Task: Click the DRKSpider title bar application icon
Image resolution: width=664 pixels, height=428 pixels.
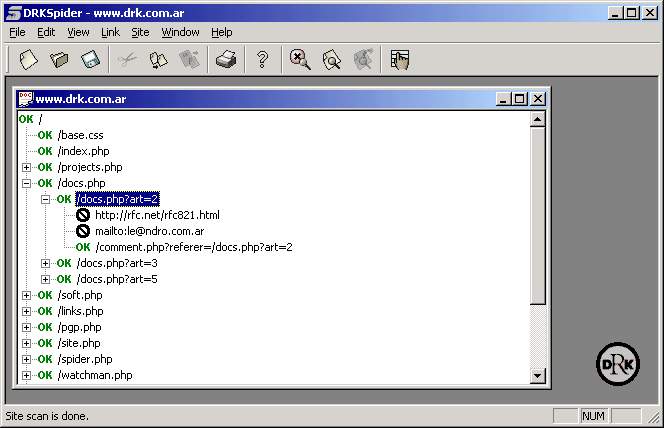Action: 13,13
